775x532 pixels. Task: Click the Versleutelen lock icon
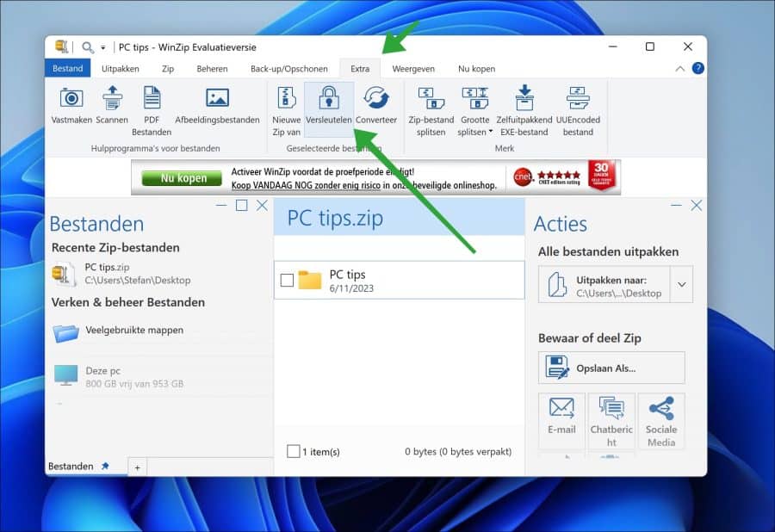coord(329,97)
